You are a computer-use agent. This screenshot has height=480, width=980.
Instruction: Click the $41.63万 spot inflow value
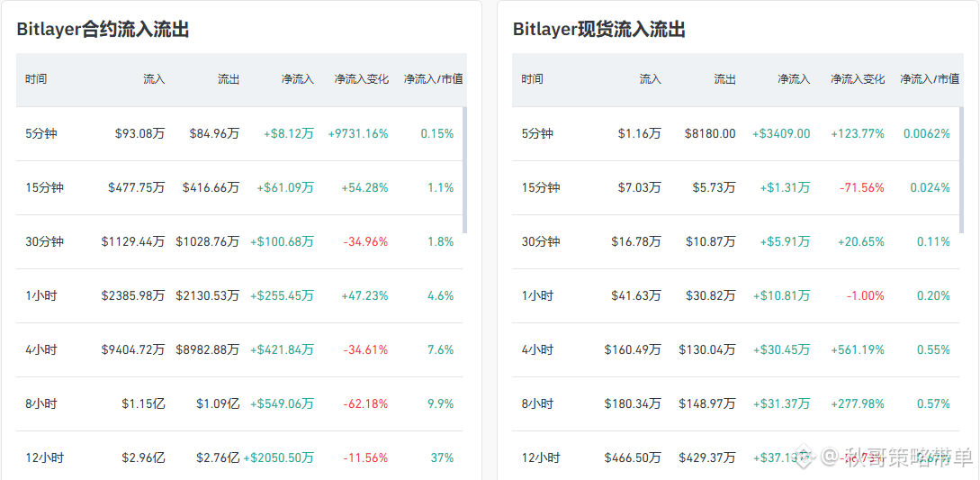pyautogui.click(x=635, y=296)
